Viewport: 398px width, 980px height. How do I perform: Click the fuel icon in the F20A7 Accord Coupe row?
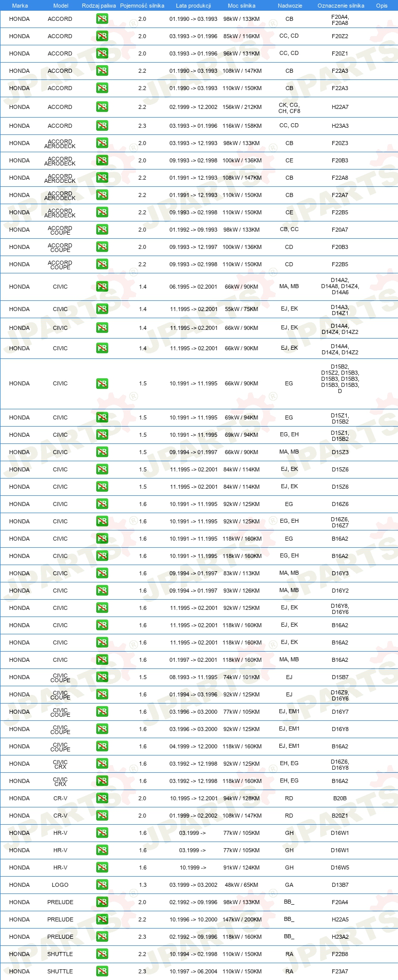click(102, 230)
